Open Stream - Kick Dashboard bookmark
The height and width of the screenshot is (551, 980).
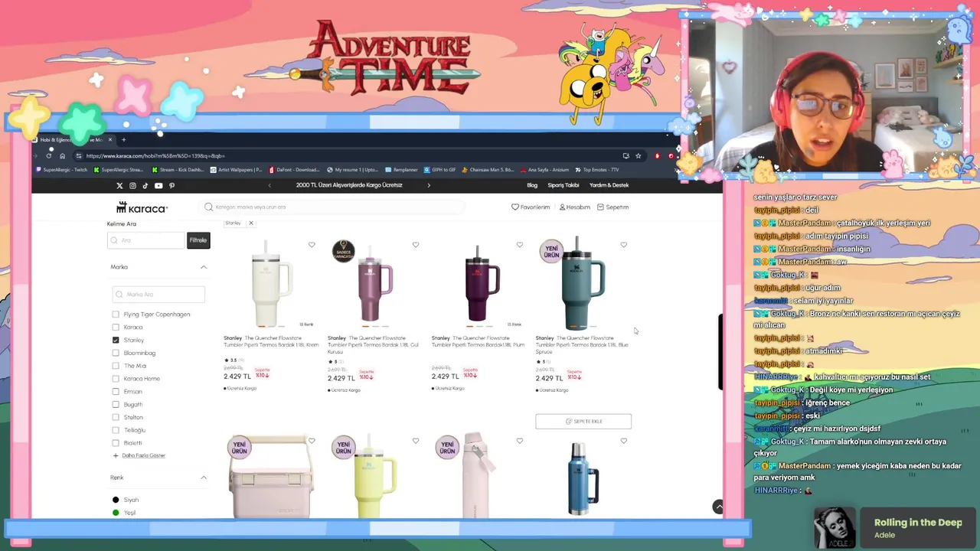(x=178, y=170)
